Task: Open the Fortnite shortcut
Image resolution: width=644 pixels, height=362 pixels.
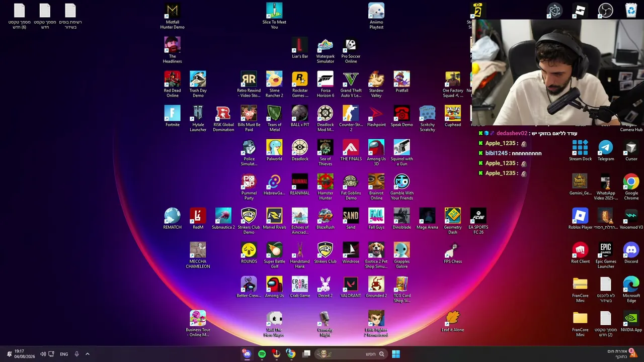Action: [x=172, y=116]
